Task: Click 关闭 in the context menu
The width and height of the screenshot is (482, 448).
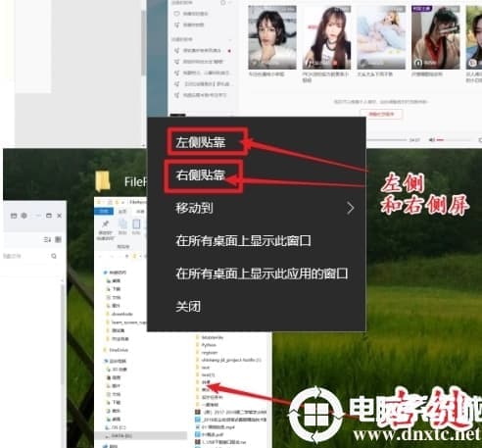Action: click(x=188, y=307)
